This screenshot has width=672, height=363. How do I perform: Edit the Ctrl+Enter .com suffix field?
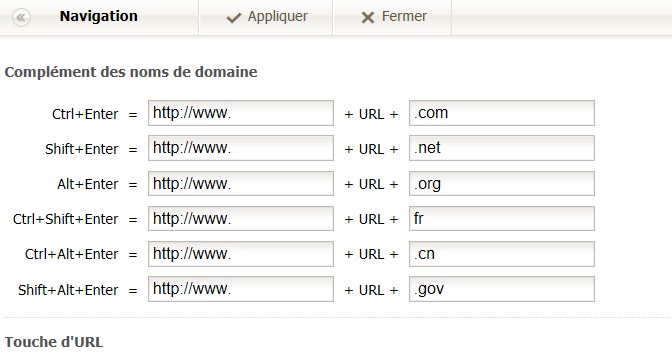[502, 113]
